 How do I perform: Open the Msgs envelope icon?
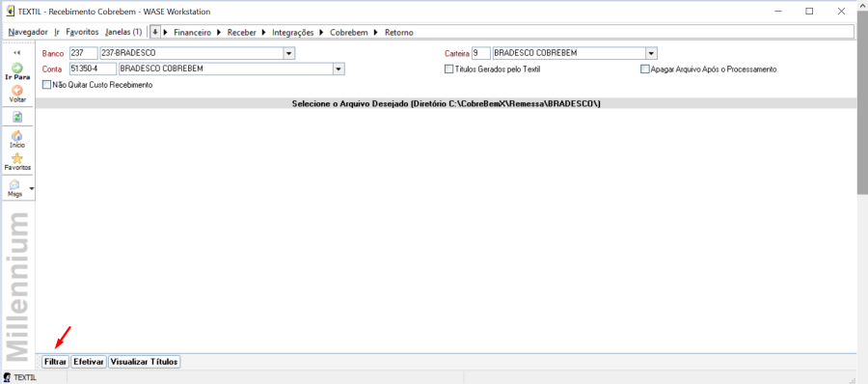14,185
